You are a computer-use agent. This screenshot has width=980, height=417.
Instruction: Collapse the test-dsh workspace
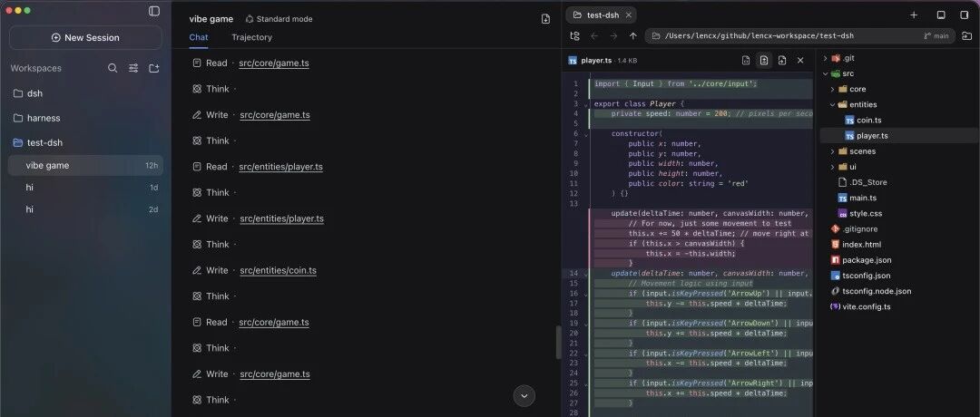(85, 142)
